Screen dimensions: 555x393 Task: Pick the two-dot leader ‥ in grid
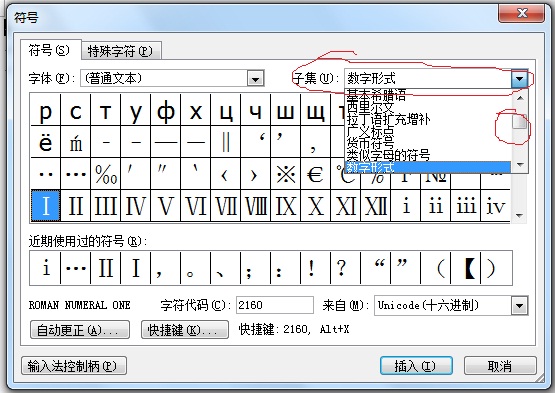[x=46, y=173]
